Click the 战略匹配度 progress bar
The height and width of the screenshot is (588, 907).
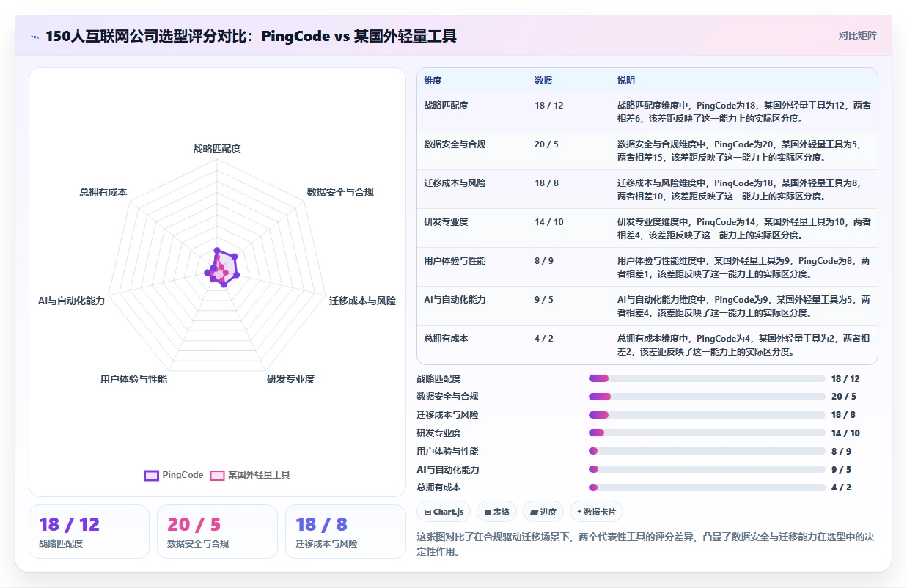point(707,378)
